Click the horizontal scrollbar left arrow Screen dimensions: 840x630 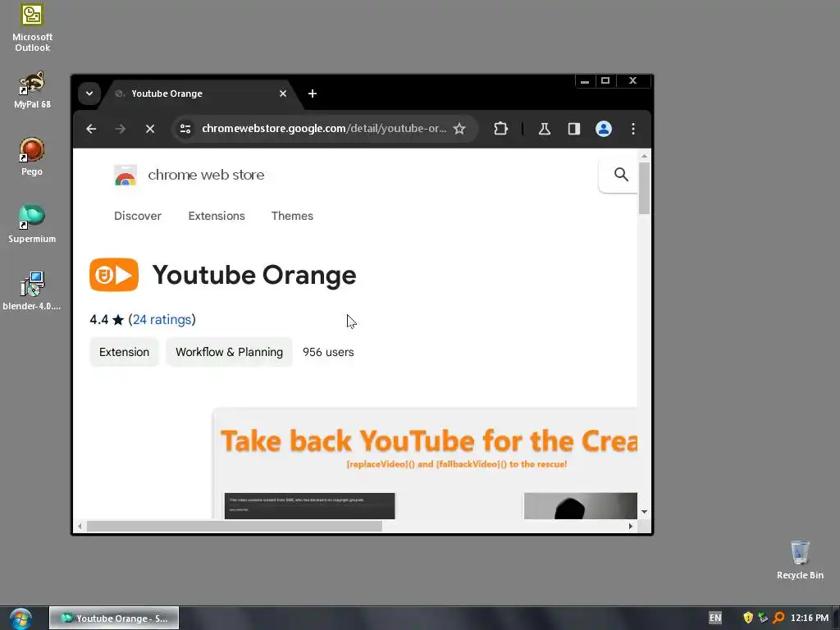[x=80, y=526]
